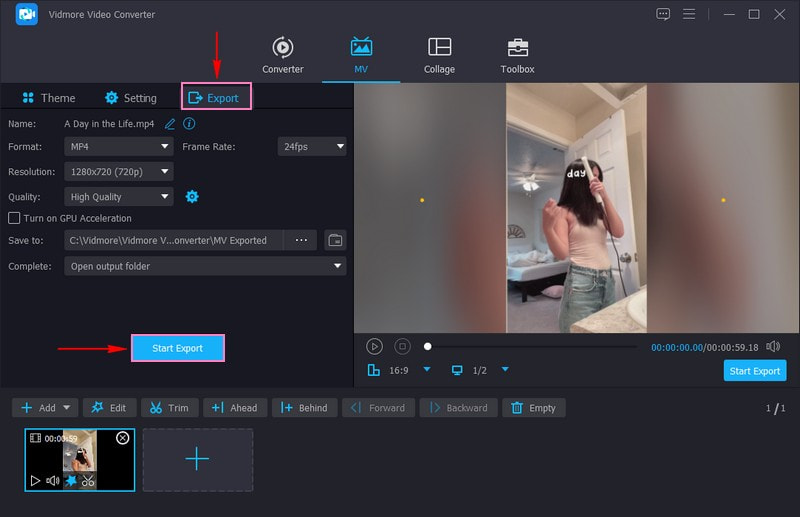
Task: Remove the clip using its X icon
Action: point(123,438)
